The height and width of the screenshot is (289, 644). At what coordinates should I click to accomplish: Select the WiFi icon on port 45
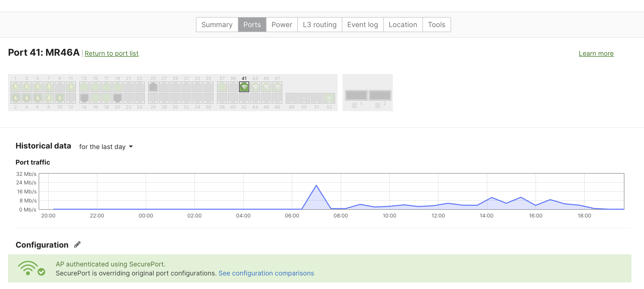tap(266, 87)
